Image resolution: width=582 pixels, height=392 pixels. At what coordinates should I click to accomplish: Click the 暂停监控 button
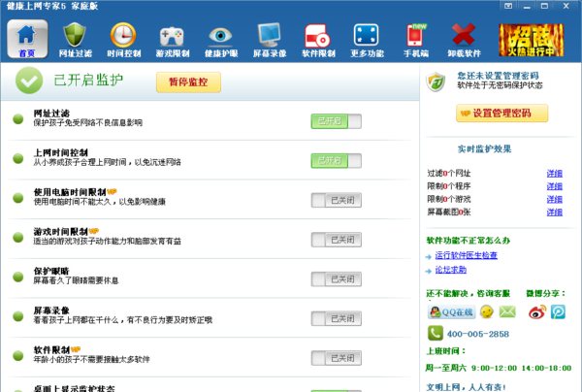pos(188,82)
